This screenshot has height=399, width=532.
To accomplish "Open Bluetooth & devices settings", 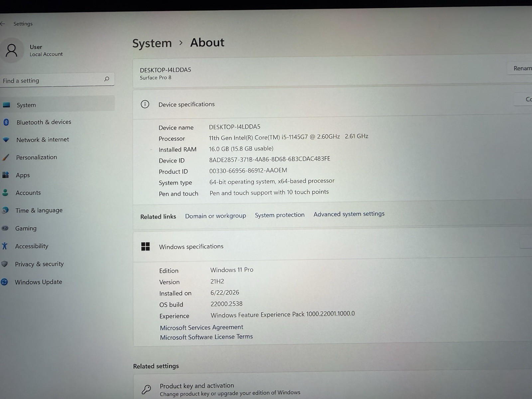I will pos(44,122).
